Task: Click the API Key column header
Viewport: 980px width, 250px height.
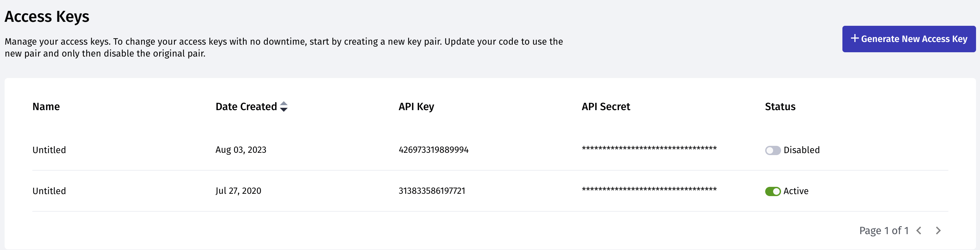Action: click(416, 107)
